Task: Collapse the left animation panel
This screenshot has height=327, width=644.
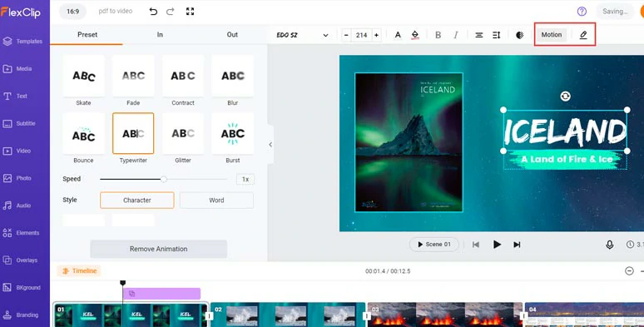Action: pos(270,145)
